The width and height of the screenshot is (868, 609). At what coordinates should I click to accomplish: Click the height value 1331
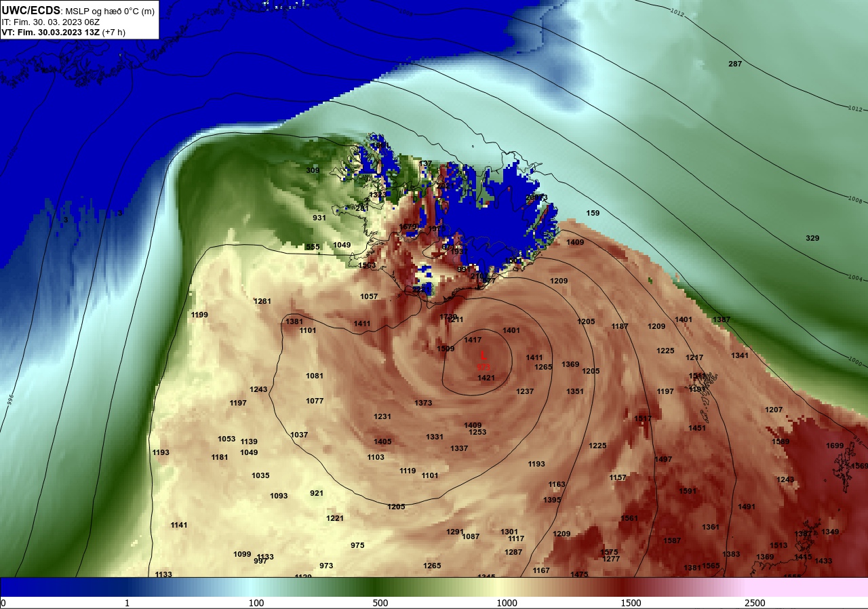tap(435, 437)
